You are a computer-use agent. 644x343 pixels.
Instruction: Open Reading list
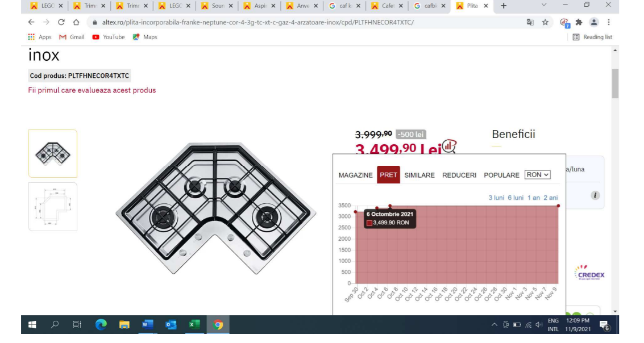[x=592, y=37]
